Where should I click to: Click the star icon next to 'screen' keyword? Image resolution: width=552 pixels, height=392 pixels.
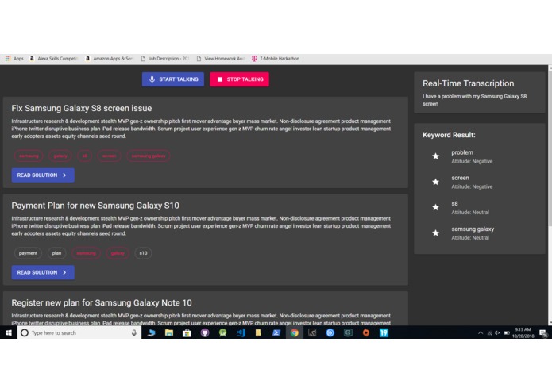coord(435,182)
